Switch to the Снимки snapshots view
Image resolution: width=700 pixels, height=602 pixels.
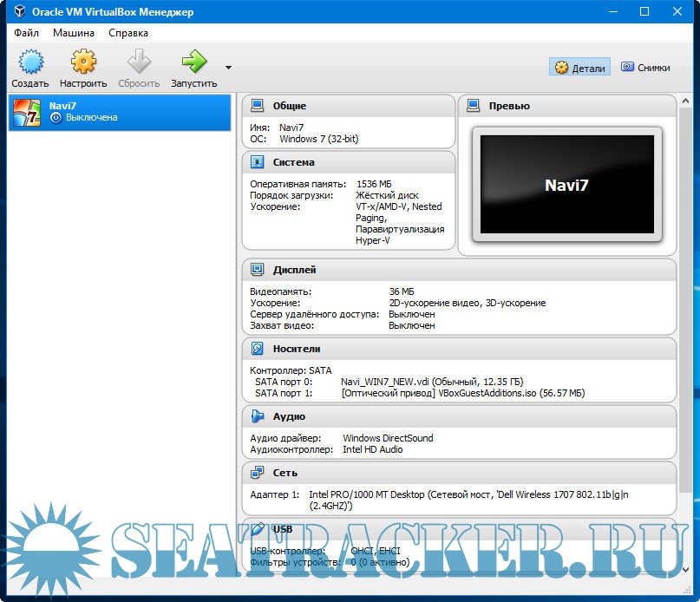(645, 68)
